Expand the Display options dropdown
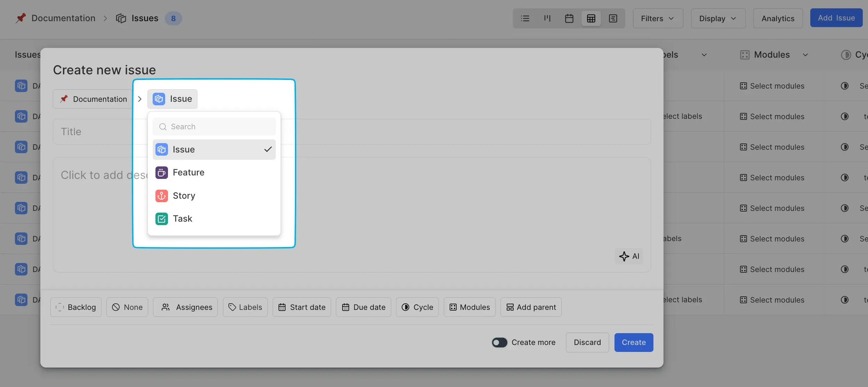Screen dimensions: 868x387 click(x=718, y=18)
